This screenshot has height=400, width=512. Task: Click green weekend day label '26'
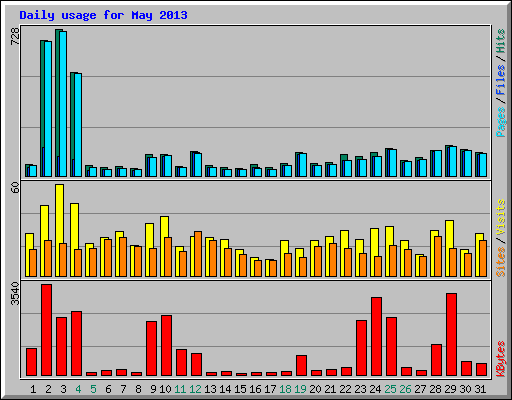point(405,389)
